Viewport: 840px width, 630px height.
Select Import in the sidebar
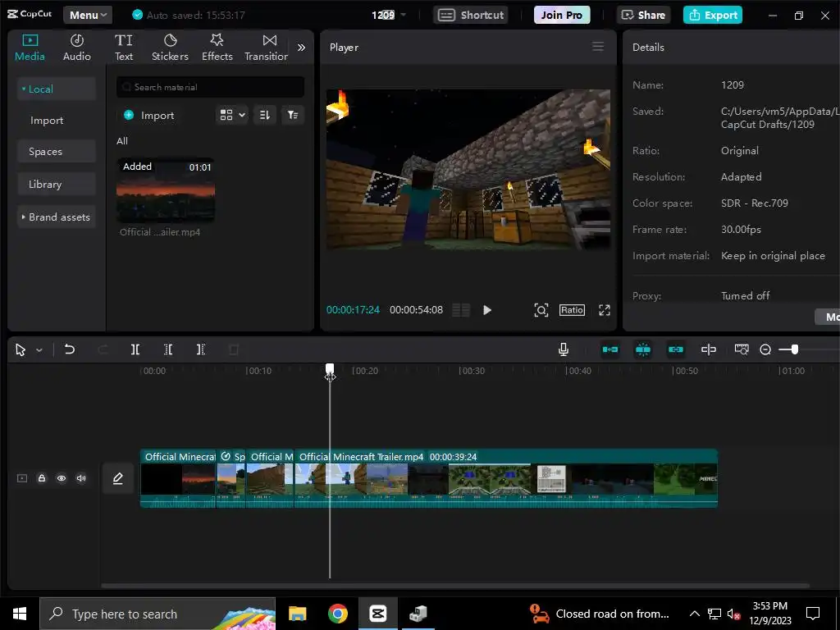coord(47,121)
